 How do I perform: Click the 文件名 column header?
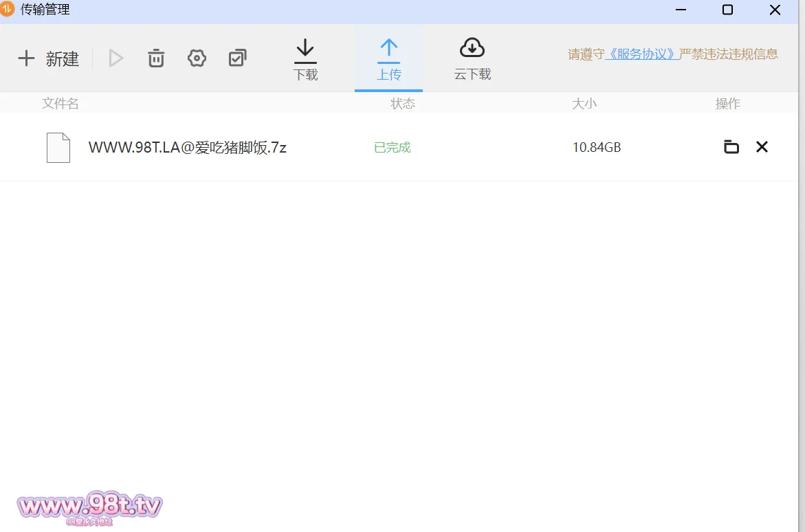[x=60, y=104]
